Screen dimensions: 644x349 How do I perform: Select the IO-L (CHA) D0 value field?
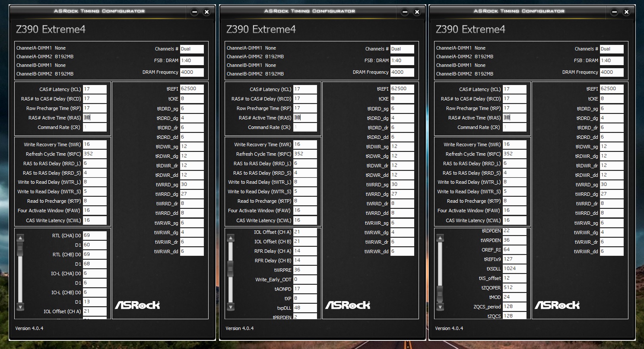coord(95,274)
